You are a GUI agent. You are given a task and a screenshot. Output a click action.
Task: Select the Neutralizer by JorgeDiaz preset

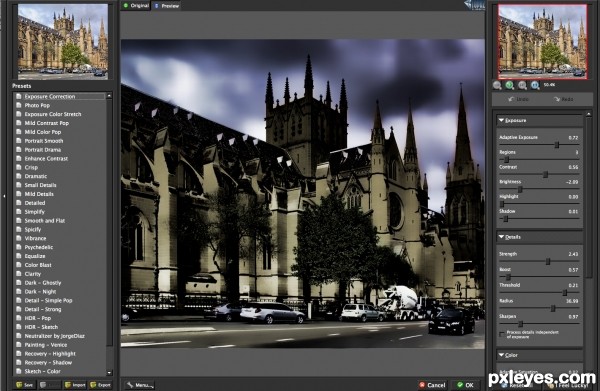point(54,336)
